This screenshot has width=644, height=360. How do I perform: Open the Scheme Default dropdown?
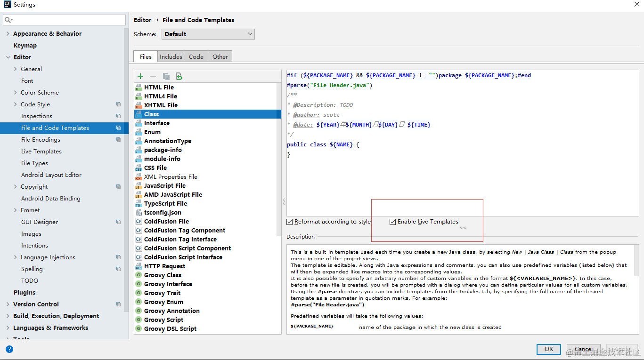[x=208, y=34]
